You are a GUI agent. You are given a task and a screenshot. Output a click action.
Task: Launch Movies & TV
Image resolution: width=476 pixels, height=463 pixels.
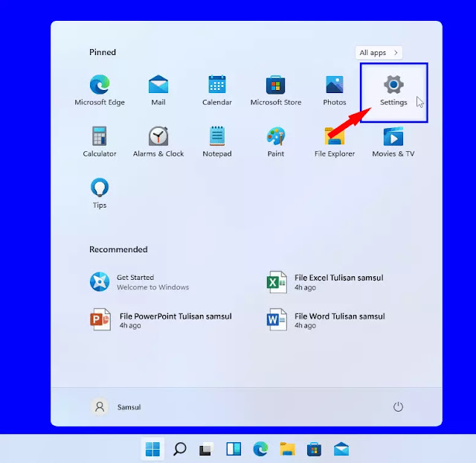tap(393, 141)
